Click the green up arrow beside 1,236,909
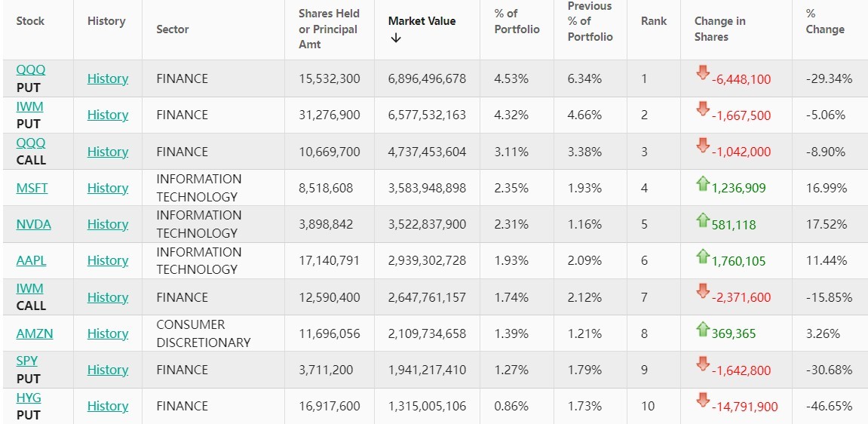Screen dimensions: 868x424 703,183
